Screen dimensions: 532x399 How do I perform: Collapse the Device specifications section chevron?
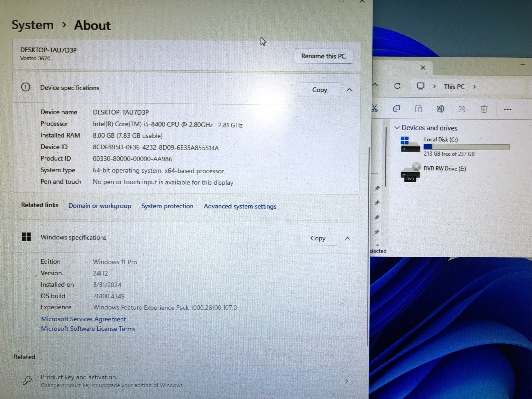pyautogui.click(x=349, y=90)
